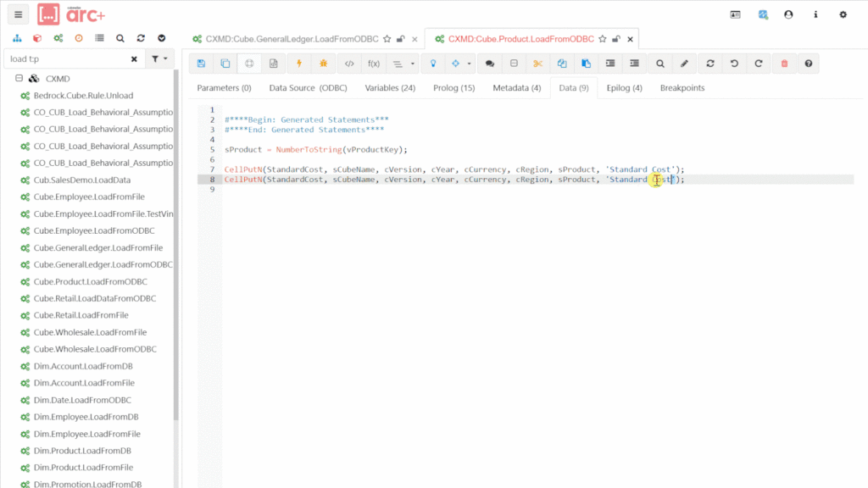This screenshot has height=488, width=868.
Task: Click the red trash delete icon
Action: click(784, 64)
